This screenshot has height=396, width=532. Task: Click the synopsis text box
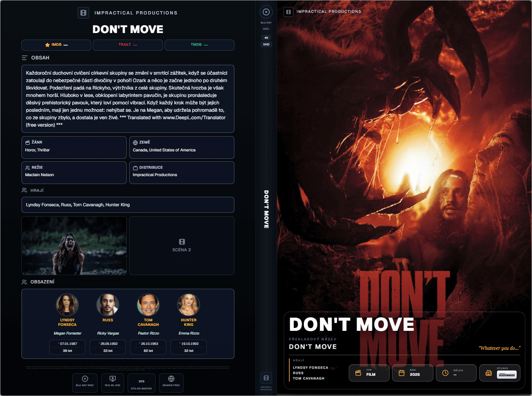[128, 99]
